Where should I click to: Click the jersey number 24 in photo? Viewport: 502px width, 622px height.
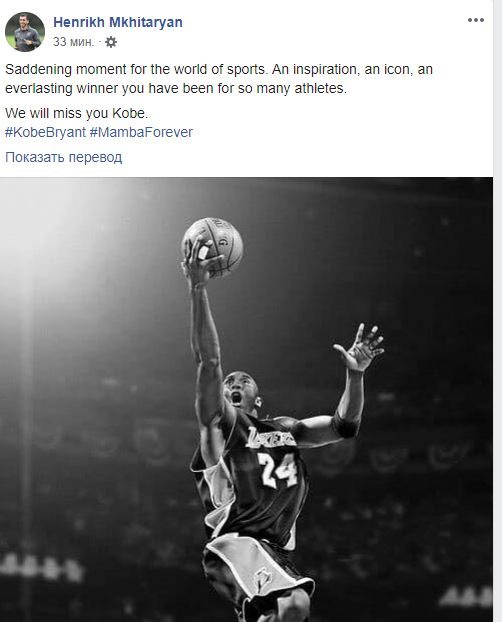277,470
